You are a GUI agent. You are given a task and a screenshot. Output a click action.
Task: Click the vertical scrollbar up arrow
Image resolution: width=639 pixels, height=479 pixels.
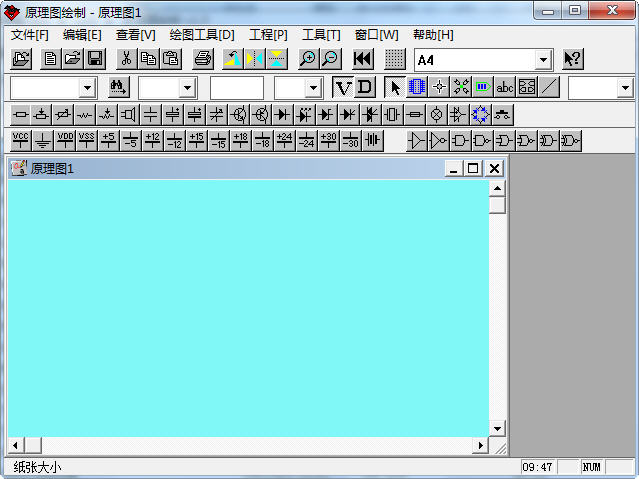click(x=497, y=188)
